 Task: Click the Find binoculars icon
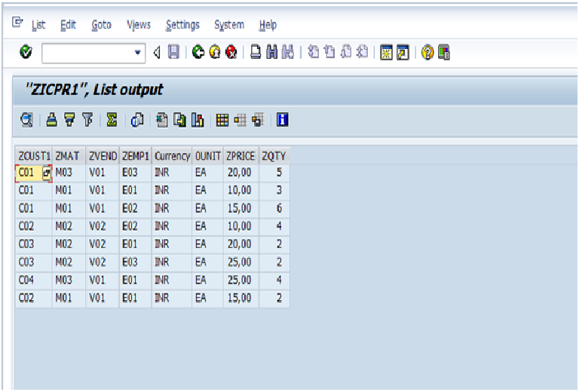(271, 52)
